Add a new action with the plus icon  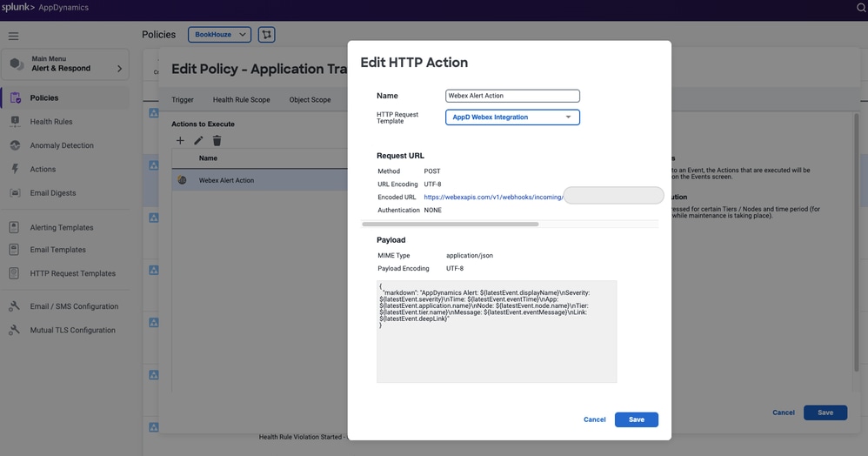[180, 141]
